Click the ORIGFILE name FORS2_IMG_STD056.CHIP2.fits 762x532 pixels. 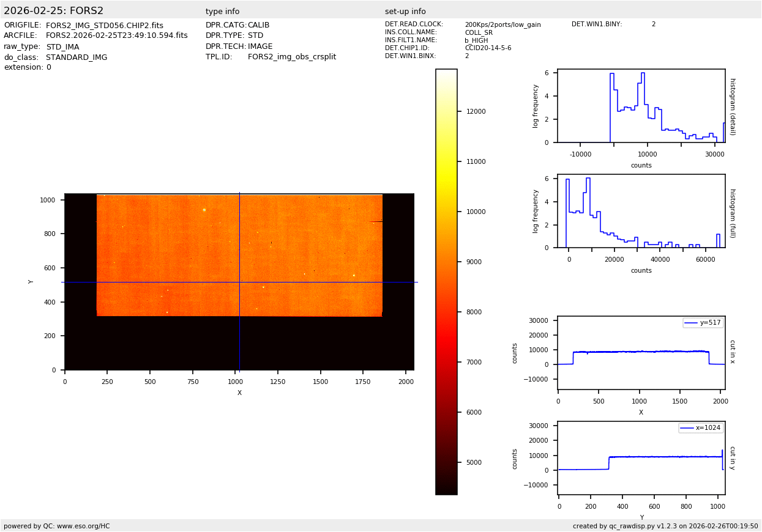(105, 26)
